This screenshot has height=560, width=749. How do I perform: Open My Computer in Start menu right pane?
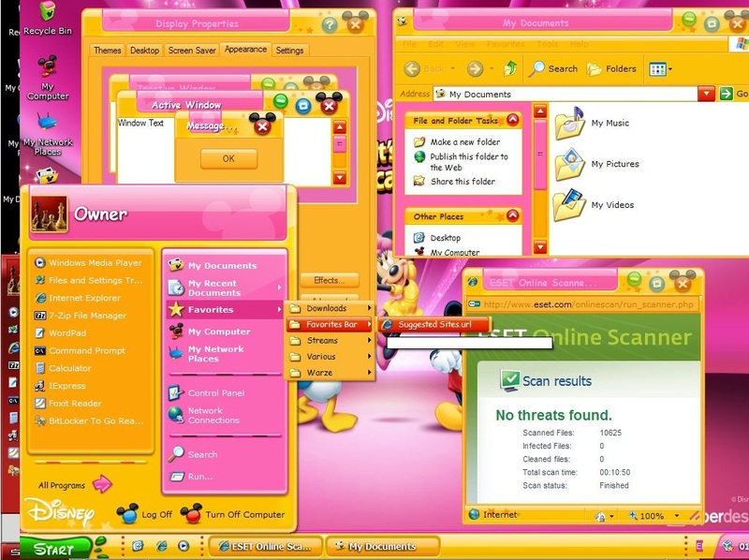pos(225,332)
